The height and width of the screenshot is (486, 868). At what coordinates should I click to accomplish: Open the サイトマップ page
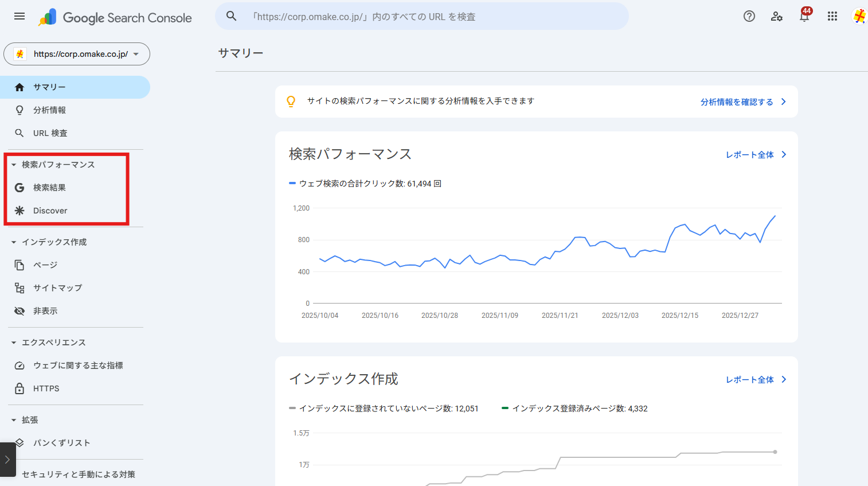tap(57, 288)
